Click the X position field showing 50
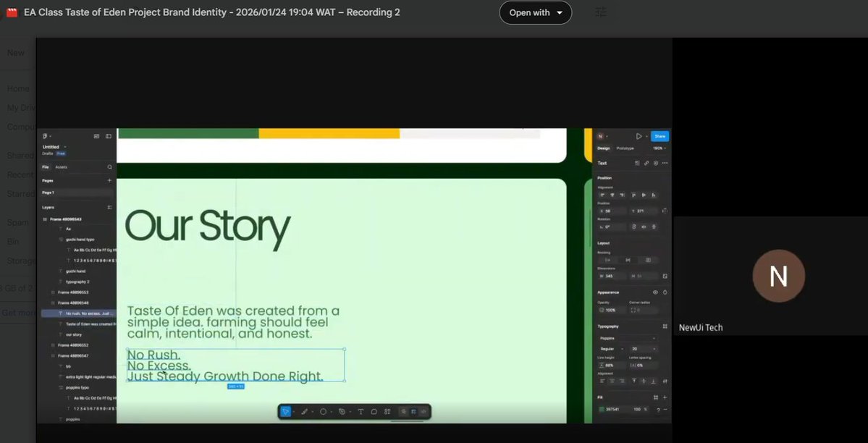Image resolution: width=868 pixels, height=443 pixels. (x=612, y=211)
